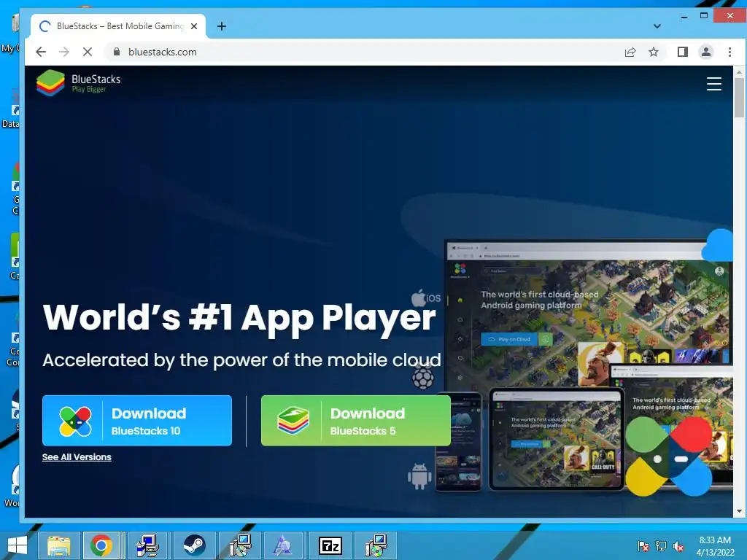Click the Chrome taskbar icon
Image resolution: width=747 pixels, height=560 pixels.
tap(101, 545)
